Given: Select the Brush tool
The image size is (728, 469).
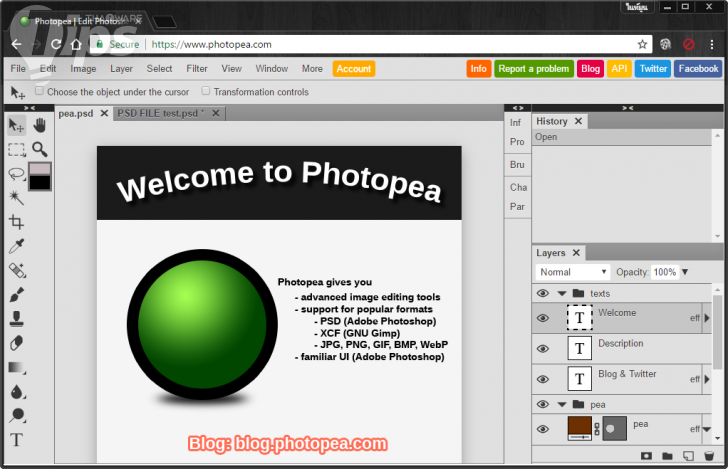Looking at the screenshot, I should tap(17, 294).
